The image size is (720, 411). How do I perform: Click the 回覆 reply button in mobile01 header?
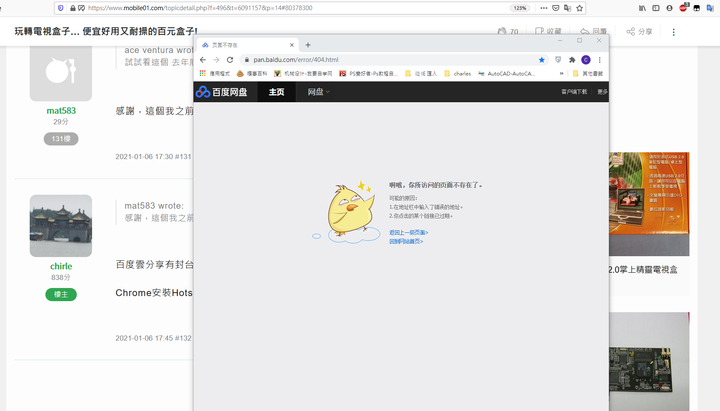tap(593, 31)
